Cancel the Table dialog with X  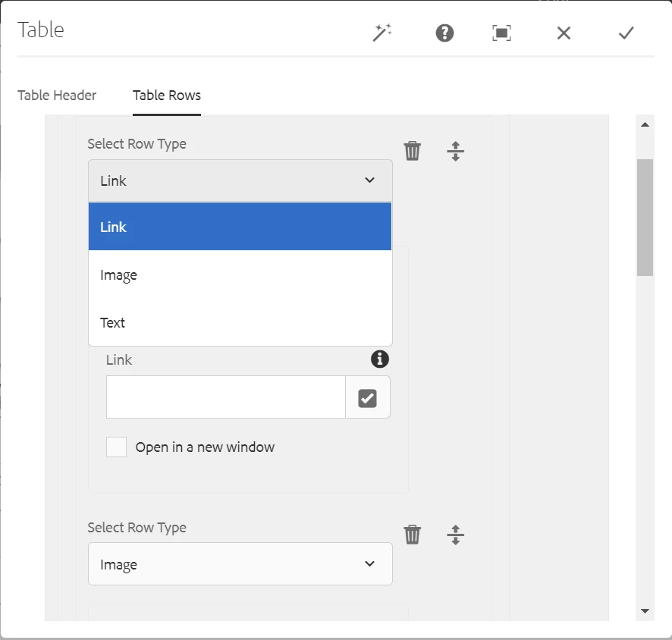pos(564,33)
